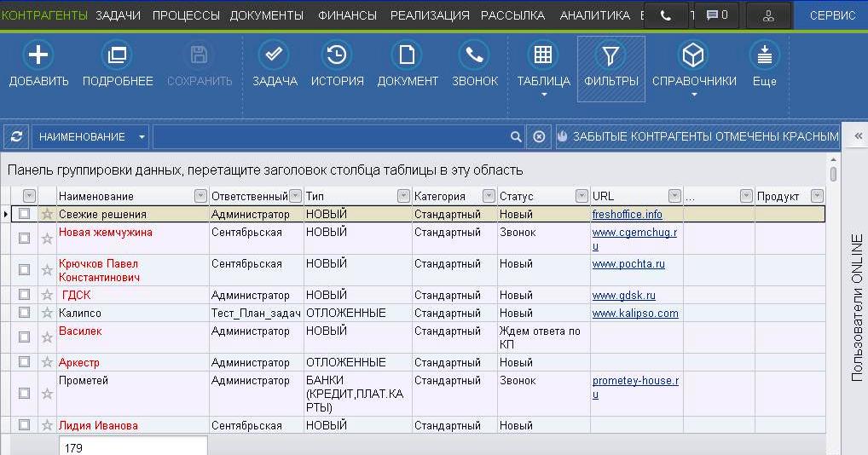
Task: Open the www.gdsk.ru link
Action: pos(623,295)
